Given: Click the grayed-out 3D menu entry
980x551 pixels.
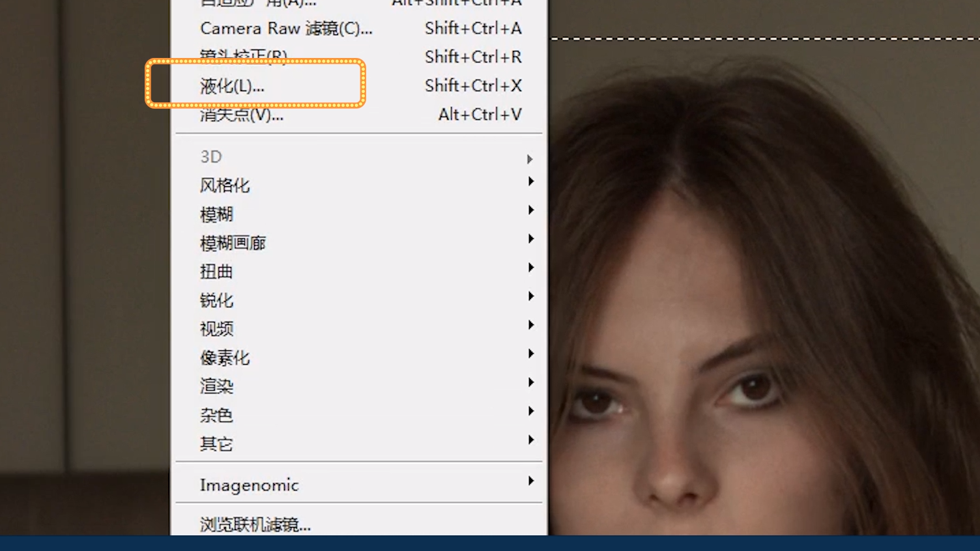Looking at the screenshot, I should pyautogui.click(x=211, y=157).
